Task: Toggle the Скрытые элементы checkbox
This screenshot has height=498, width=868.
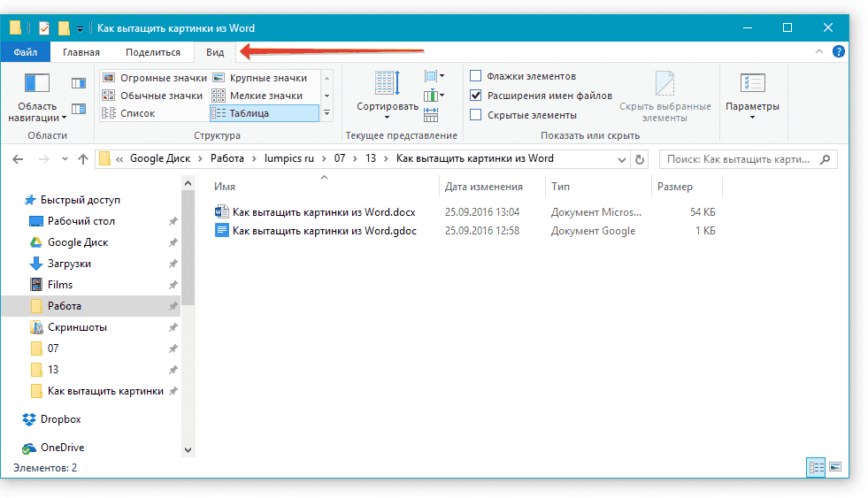Action: 476,115
